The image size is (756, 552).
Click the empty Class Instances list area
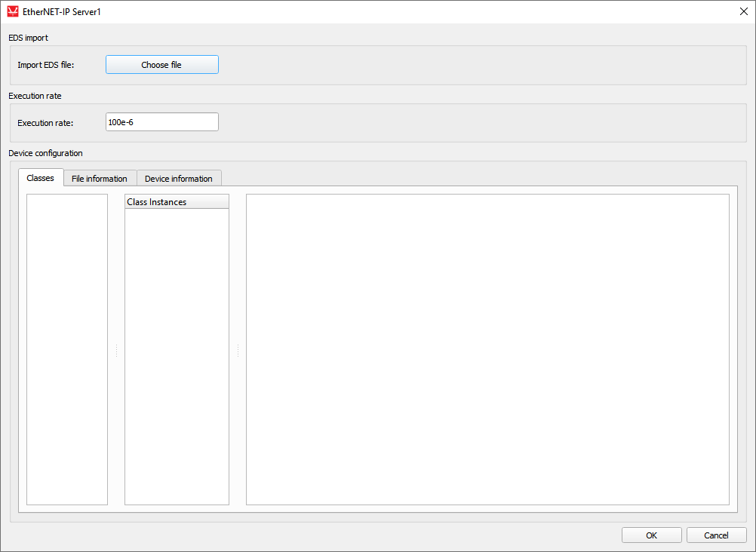pyautogui.click(x=177, y=356)
